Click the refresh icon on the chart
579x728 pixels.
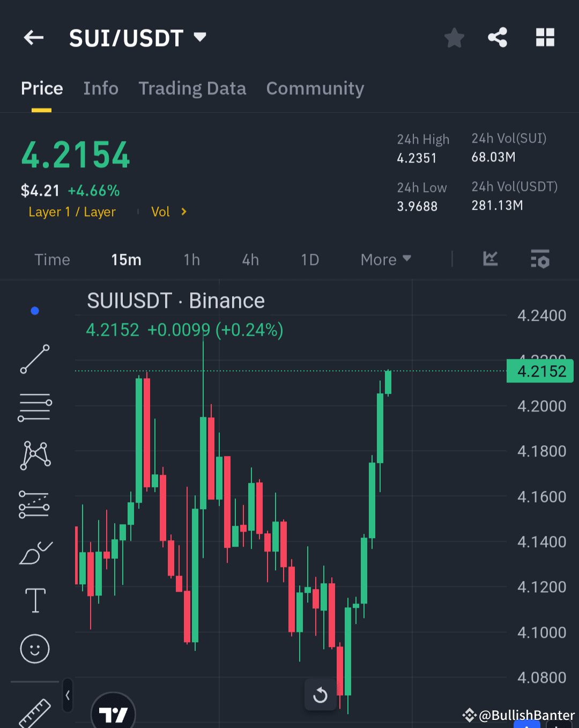point(320,695)
